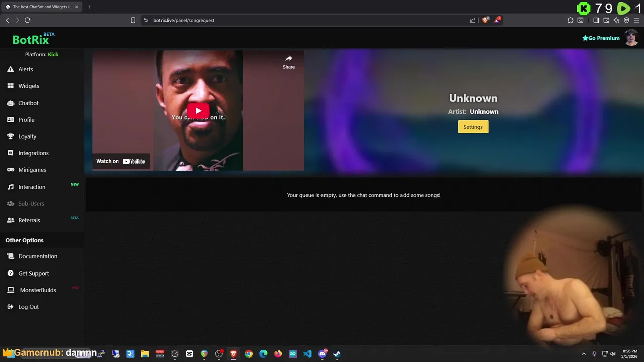
Task: Click the Kick platform label
Action: [53, 54]
